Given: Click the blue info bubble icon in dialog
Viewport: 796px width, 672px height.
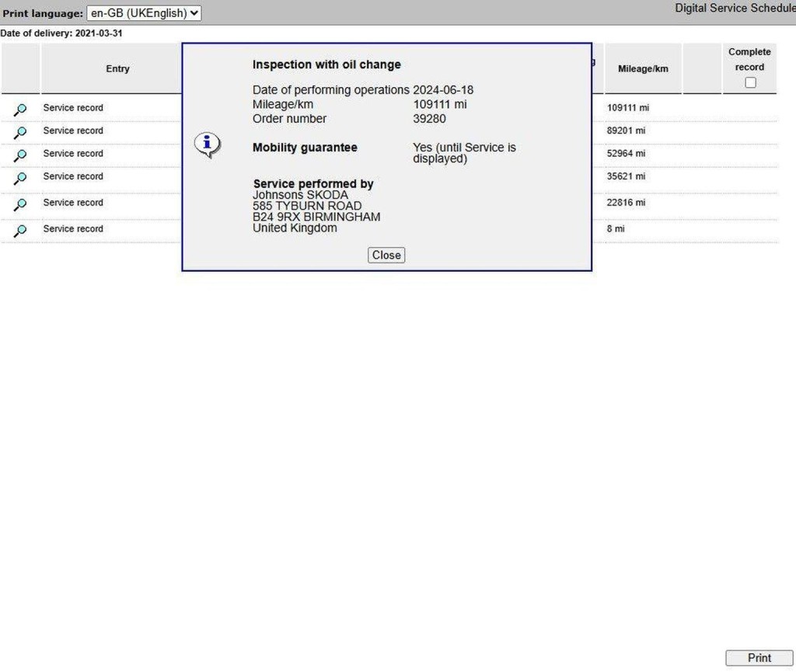Looking at the screenshot, I should (207, 144).
